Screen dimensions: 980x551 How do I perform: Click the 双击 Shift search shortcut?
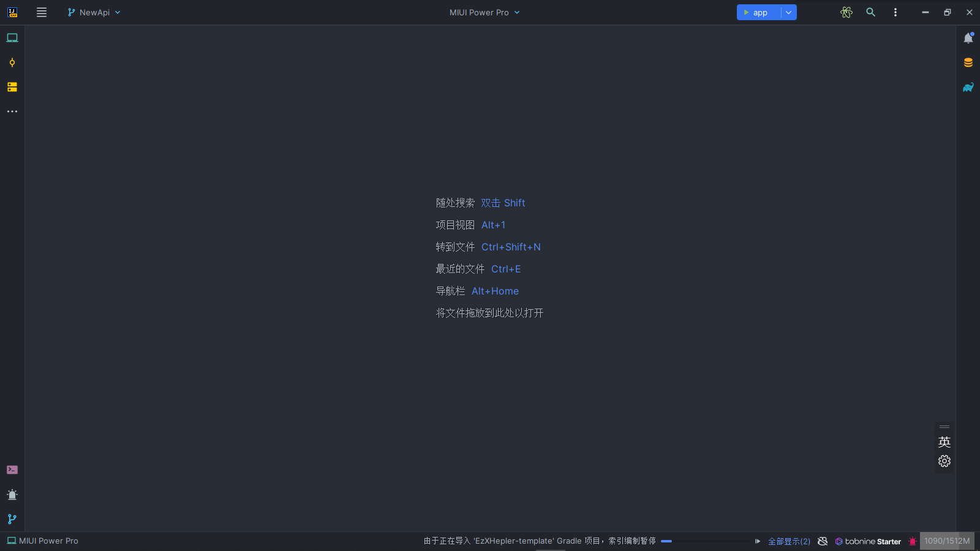[503, 203]
